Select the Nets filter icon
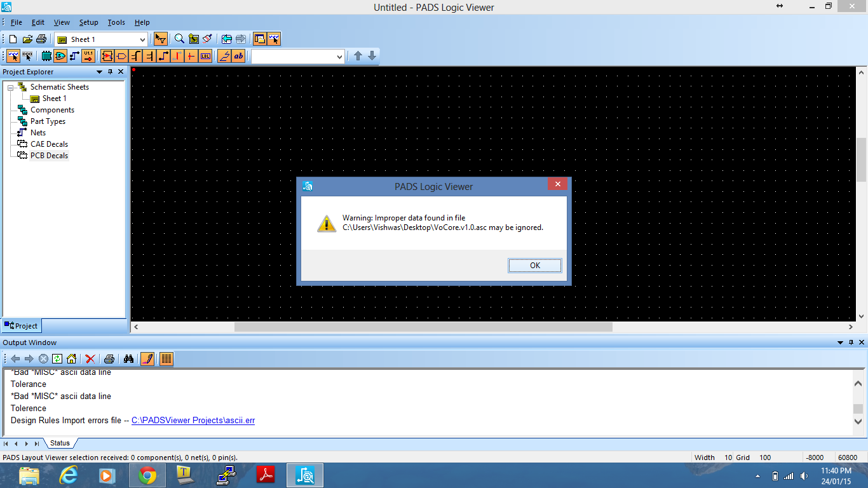This screenshot has width=868, height=488. click(x=74, y=57)
